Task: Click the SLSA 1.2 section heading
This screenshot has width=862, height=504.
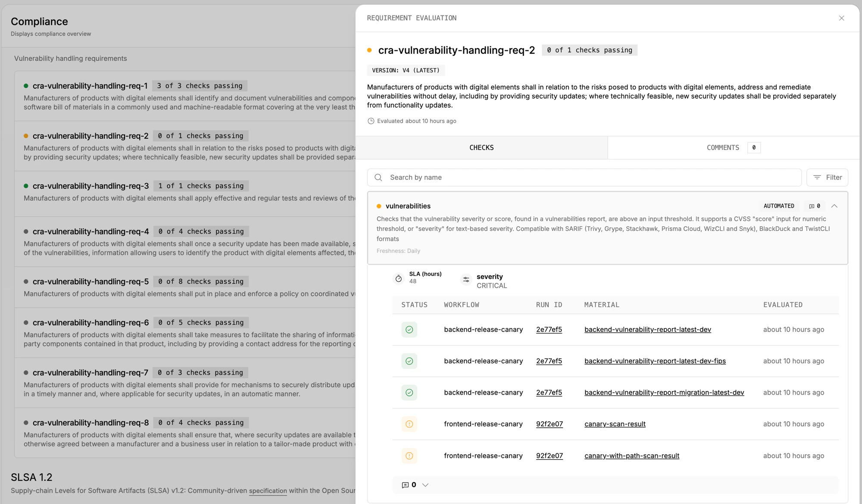Action: (x=31, y=477)
